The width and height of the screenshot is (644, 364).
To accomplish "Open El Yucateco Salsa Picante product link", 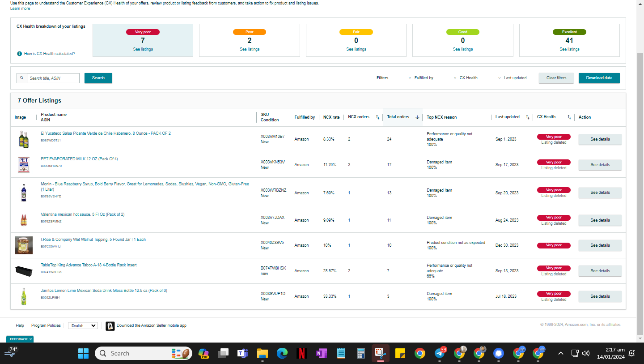I will (x=106, y=133).
